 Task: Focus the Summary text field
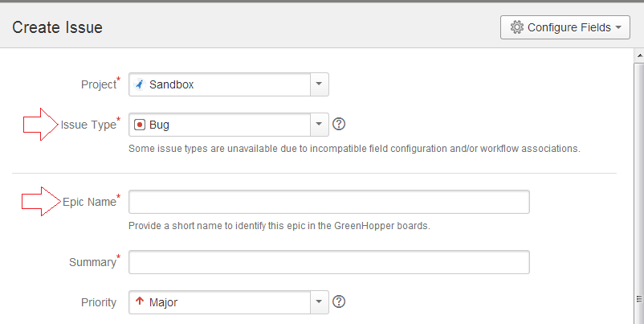pos(329,262)
